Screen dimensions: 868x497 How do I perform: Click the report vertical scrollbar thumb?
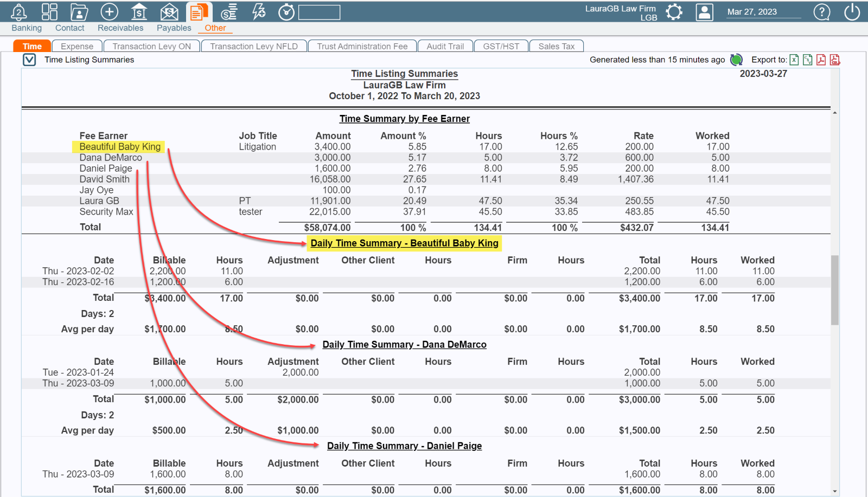click(835, 290)
